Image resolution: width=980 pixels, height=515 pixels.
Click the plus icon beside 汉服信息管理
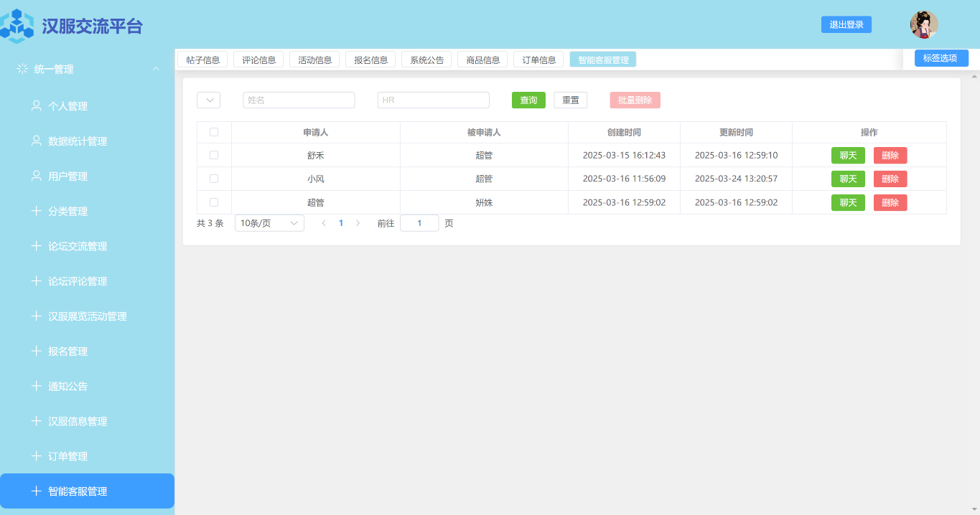(36, 421)
